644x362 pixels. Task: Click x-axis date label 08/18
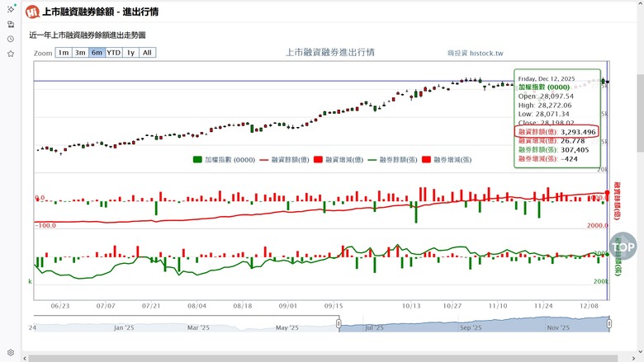tap(243, 306)
